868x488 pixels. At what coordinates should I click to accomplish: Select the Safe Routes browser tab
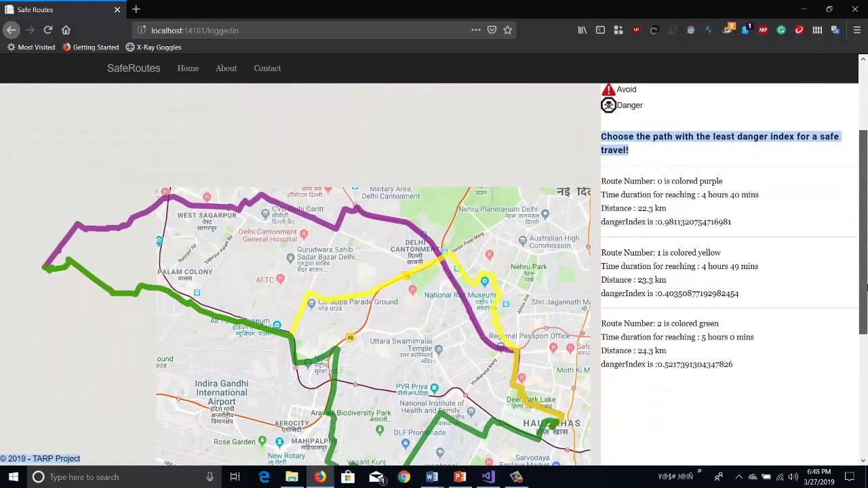[x=62, y=9]
